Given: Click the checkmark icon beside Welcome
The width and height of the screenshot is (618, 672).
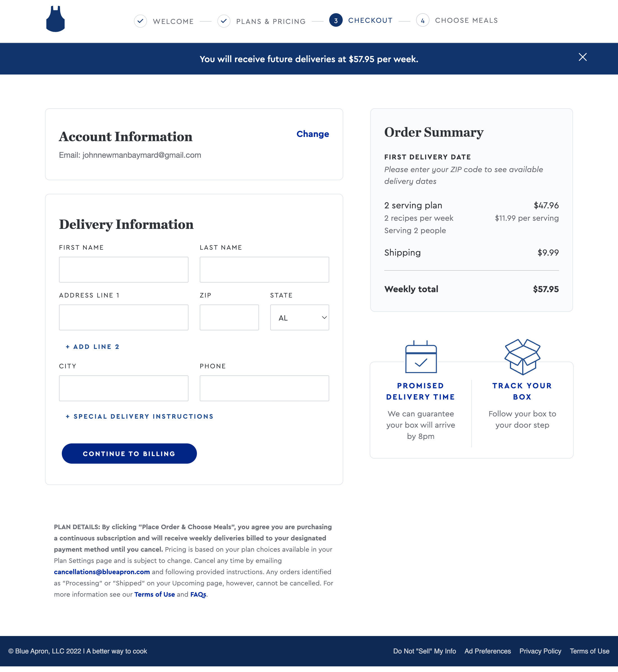Looking at the screenshot, I should click(x=140, y=21).
